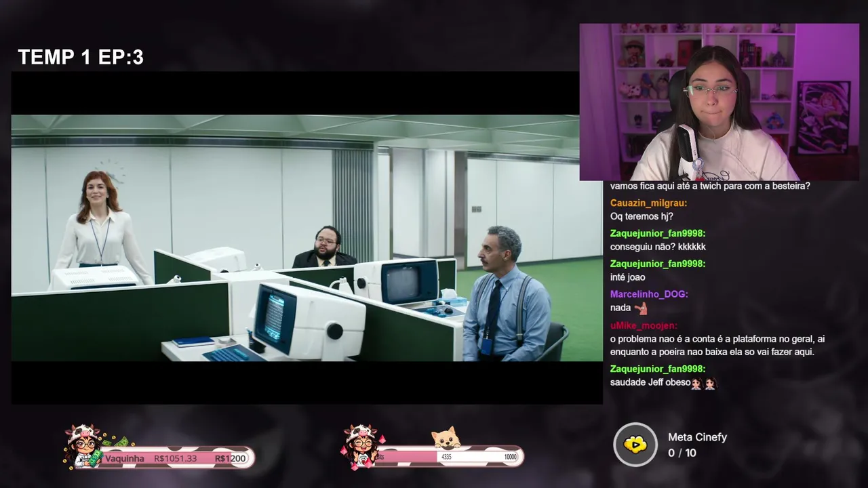Click the 'TEMP 1 EP:3' title
This screenshot has width=868, height=488.
click(x=81, y=58)
